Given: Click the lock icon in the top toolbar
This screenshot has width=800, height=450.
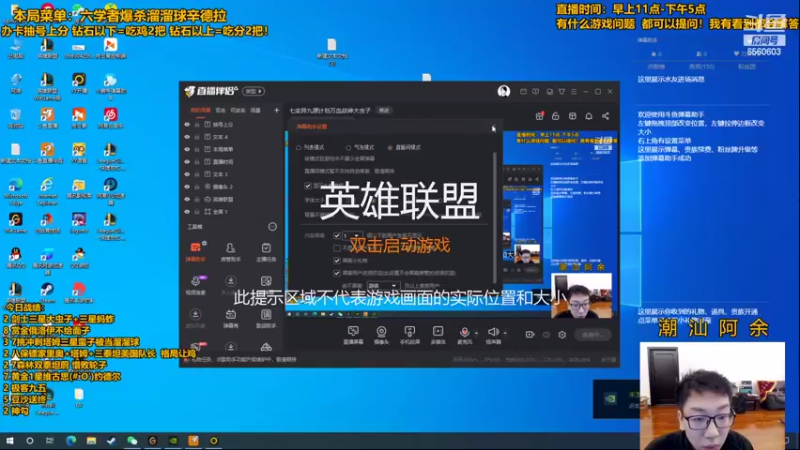Looking at the screenshot, I should pyautogui.click(x=556, y=116).
